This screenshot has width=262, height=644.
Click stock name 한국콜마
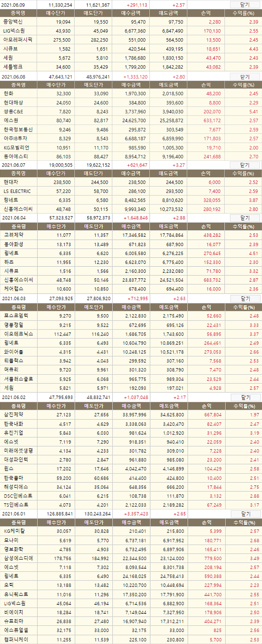pos(14,478)
